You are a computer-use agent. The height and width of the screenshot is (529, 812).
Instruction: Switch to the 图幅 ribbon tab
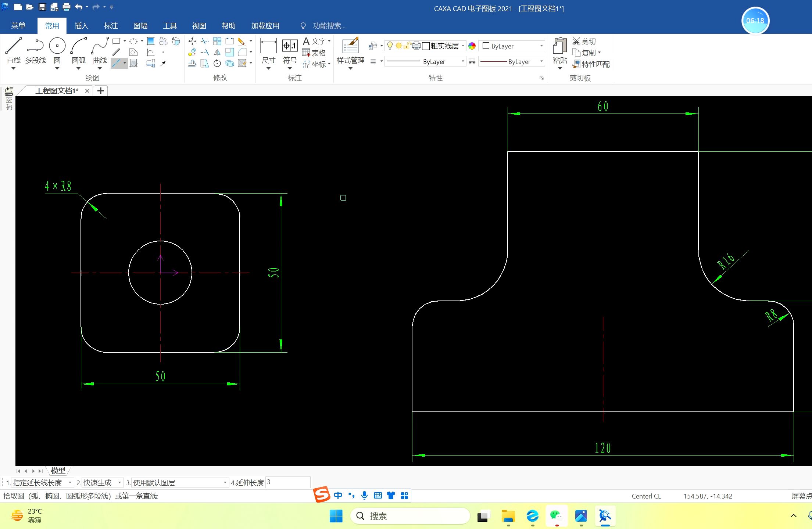(x=140, y=26)
